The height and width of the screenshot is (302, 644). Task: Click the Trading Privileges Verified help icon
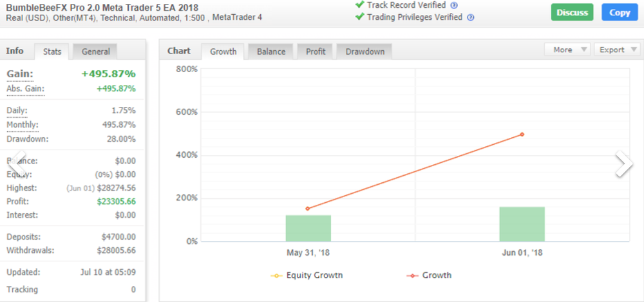[x=471, y=17]
